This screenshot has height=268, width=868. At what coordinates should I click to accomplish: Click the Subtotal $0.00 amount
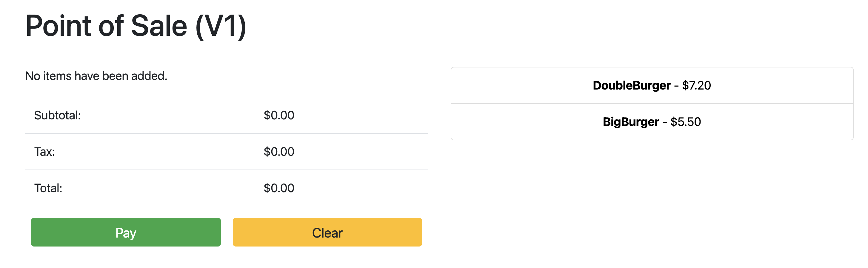[x=279, y=115]
